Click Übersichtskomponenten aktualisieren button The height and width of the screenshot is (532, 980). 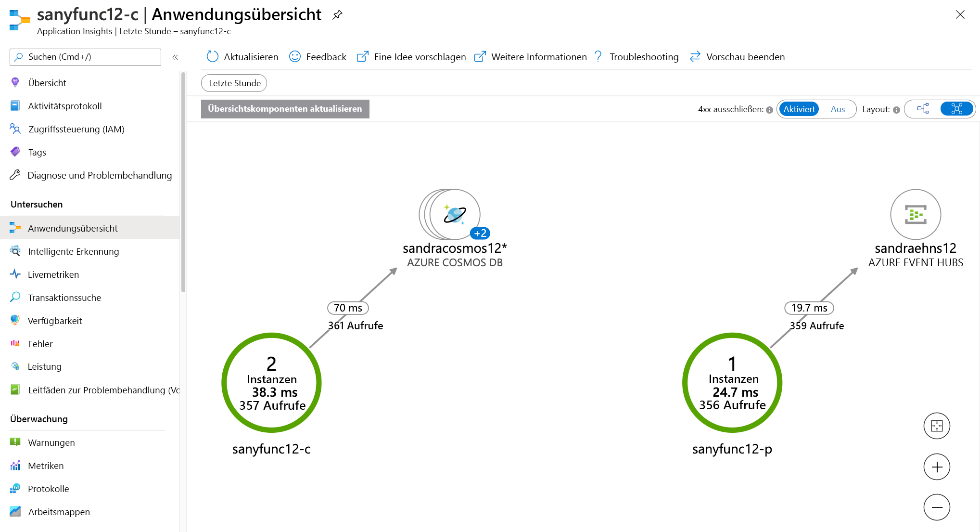pos(285,109)
